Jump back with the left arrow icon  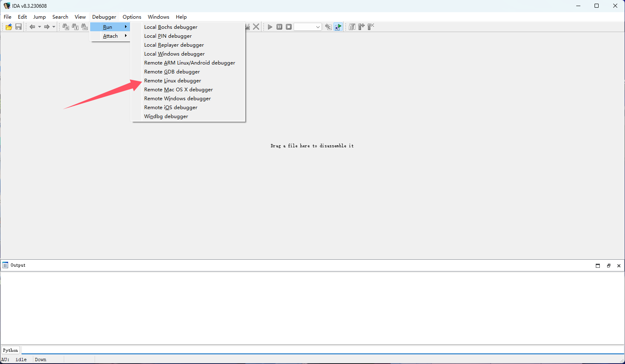point(32,27)
